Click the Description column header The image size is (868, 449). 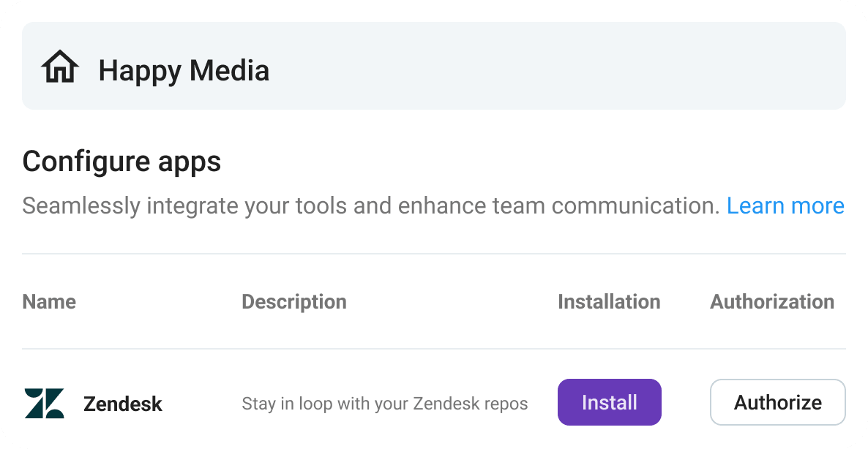(294, 301)
